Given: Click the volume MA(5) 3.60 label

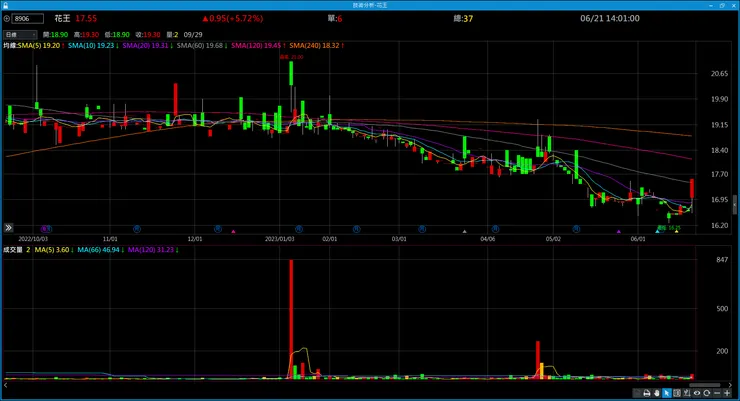Looking at the screenshot, I should (54, 250).
